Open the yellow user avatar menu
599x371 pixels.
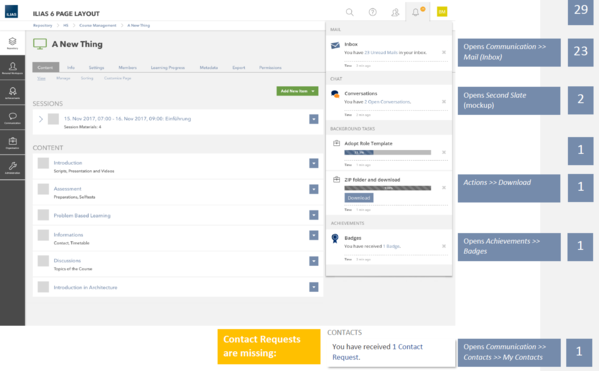click(442, 12)
